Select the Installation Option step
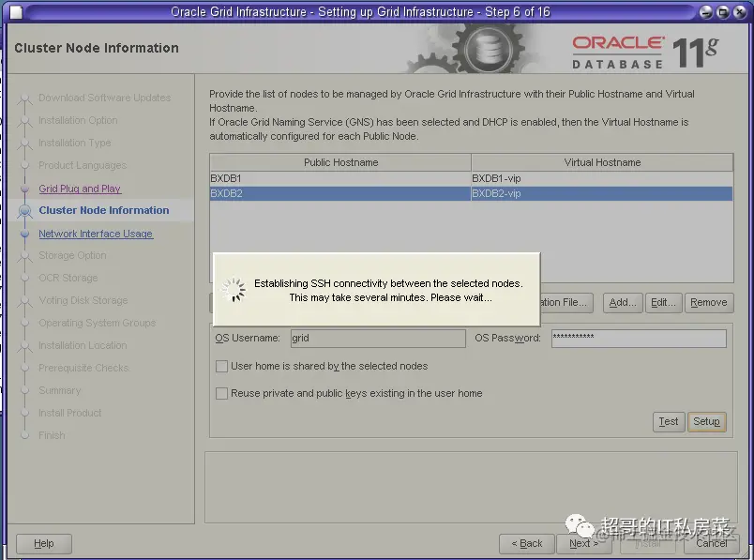 coord(78,120)
